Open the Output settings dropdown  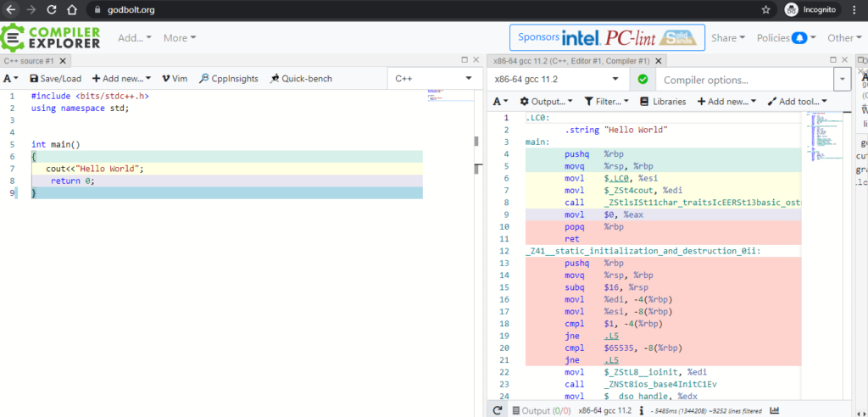click(546, 101)
